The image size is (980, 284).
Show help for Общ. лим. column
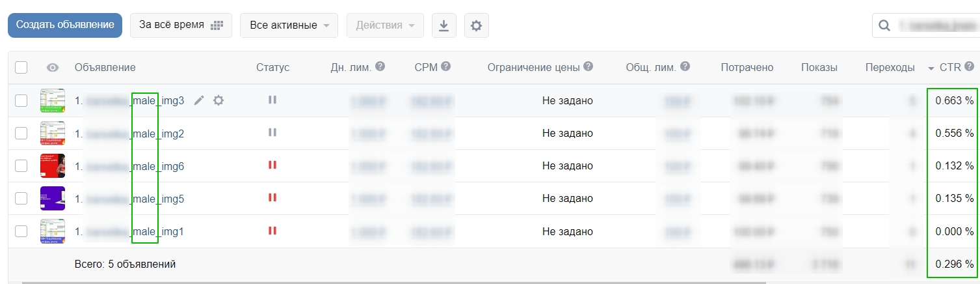point(685,66)
